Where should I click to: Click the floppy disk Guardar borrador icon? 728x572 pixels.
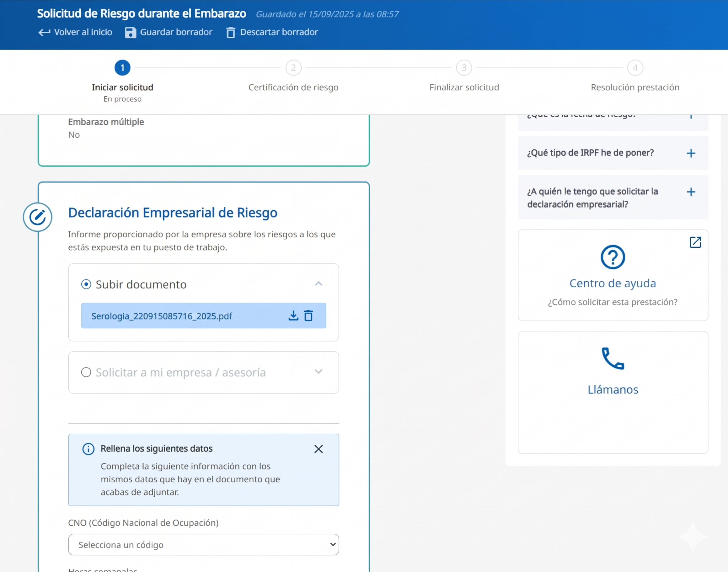(130, 33)
